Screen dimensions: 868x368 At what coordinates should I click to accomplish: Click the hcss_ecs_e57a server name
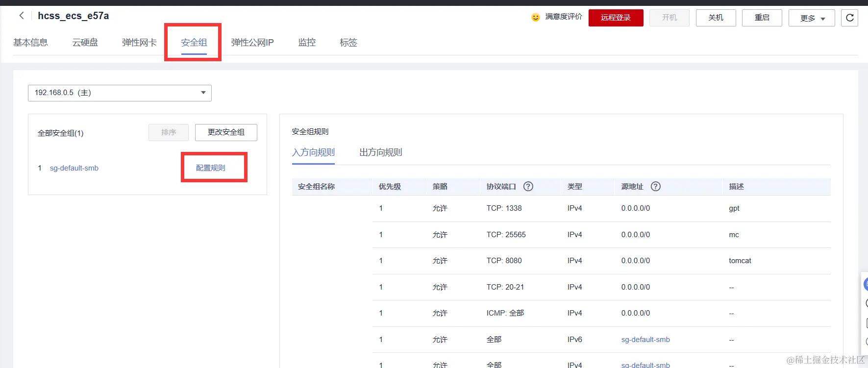pyautogui.click(x=74, y=16)
